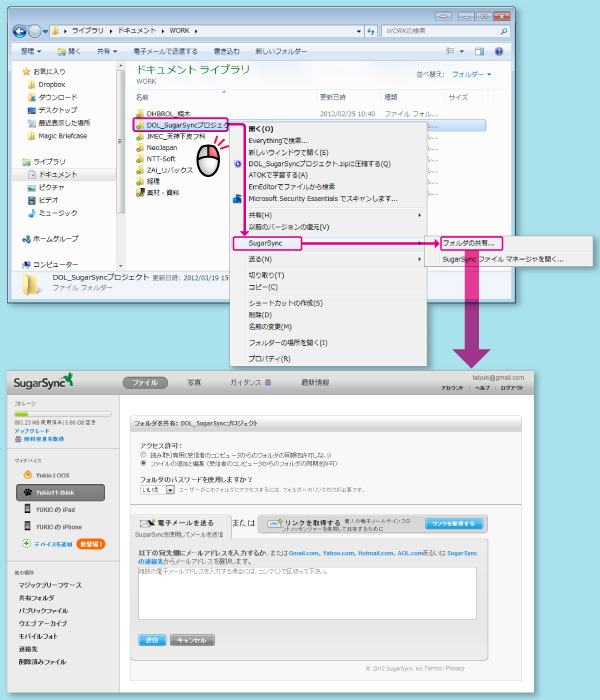Screen dimensions: 600x700
Task: Sort by the 名前 column header
Action: pos(142,97)
